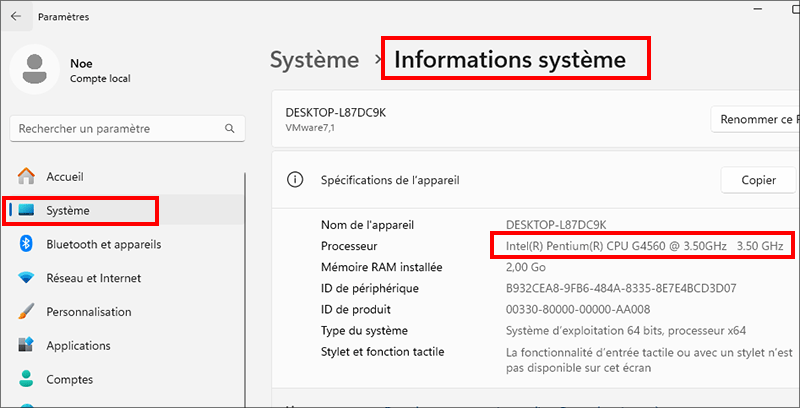Click the Noe account name
This screenshot has height=408, width=800.
click(x=81, y=64)
